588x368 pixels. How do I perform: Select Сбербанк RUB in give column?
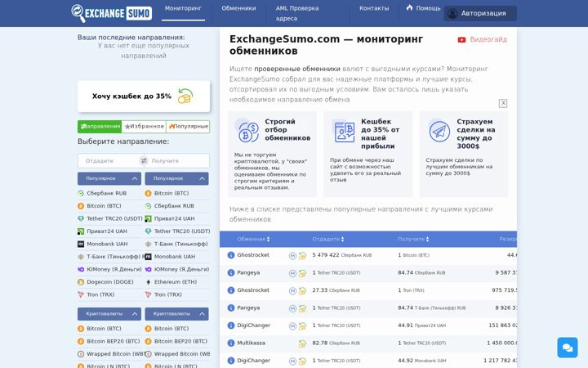click(106, 193)
